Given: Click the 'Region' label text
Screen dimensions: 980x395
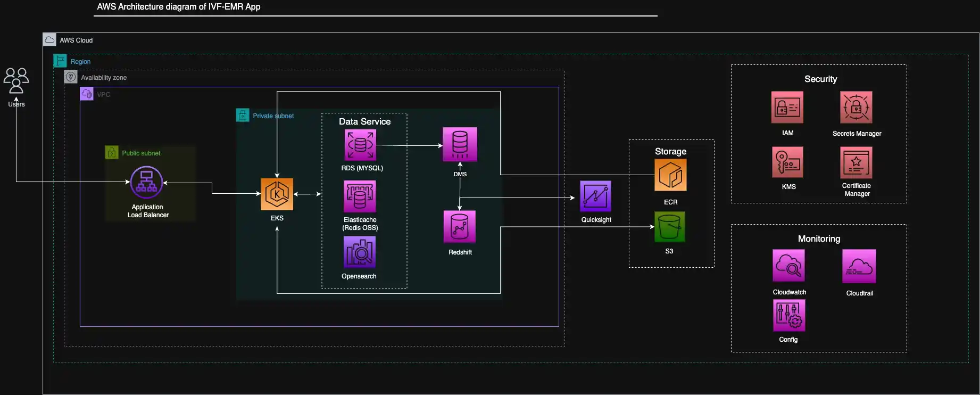Looking at the screenshot, I should 80,62.
